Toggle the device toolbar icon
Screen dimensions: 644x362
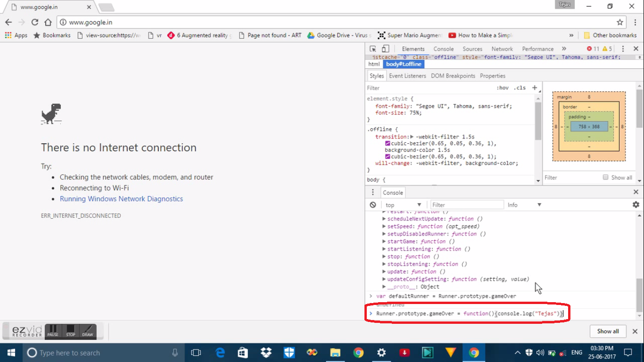(x=385, y=49)
